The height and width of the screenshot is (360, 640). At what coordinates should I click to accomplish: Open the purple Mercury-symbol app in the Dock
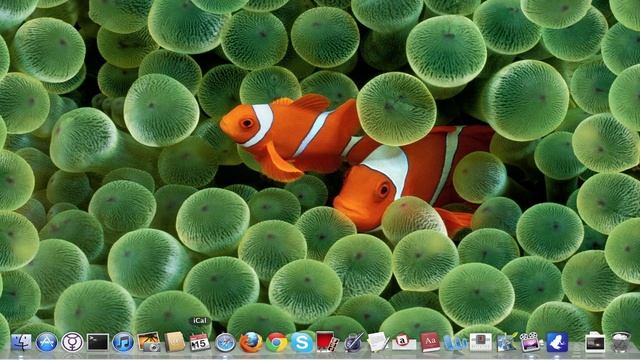72,342
